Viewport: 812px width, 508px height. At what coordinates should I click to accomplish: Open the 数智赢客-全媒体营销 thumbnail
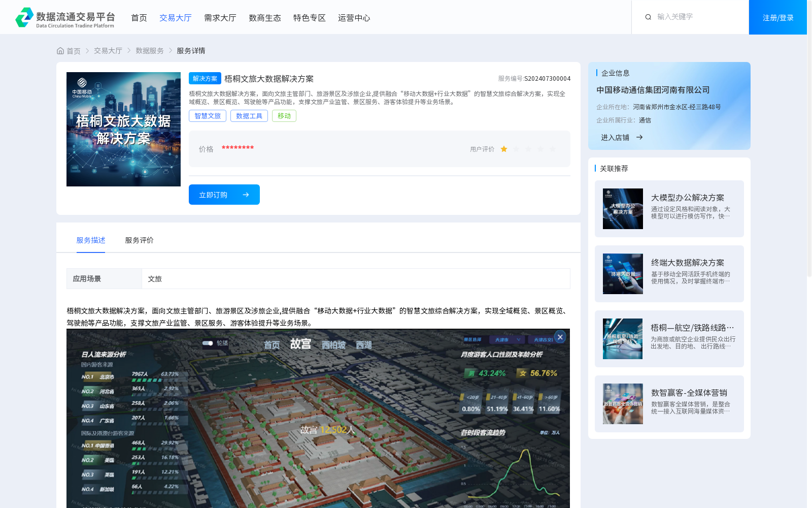[623, 404]
